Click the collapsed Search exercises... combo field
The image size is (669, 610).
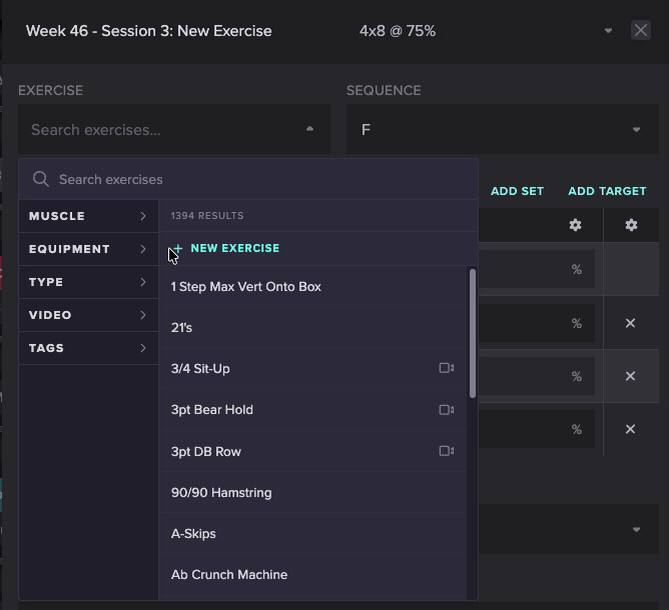[174, 129]
